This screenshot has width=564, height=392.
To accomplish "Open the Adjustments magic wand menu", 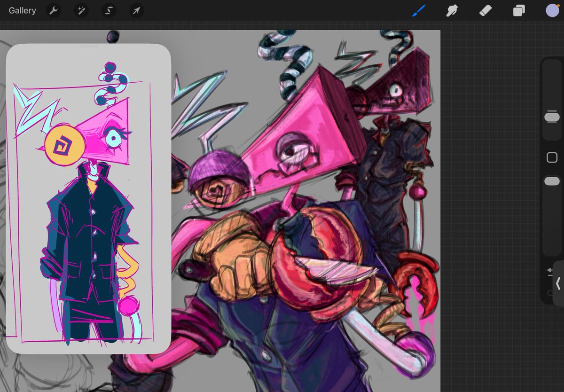I will pyautogui.click(x=80, y=10).
